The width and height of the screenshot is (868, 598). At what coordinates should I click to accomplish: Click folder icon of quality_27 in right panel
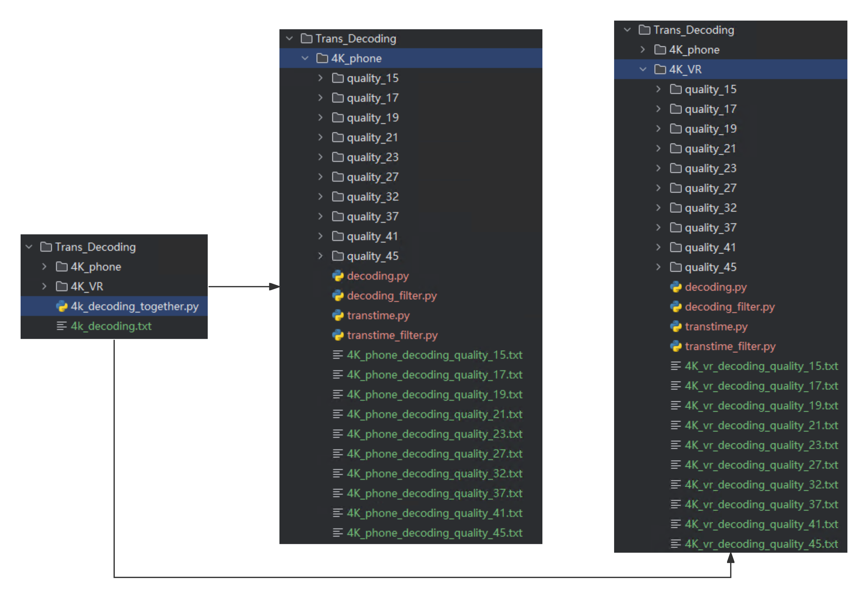(x=676, y=188)
